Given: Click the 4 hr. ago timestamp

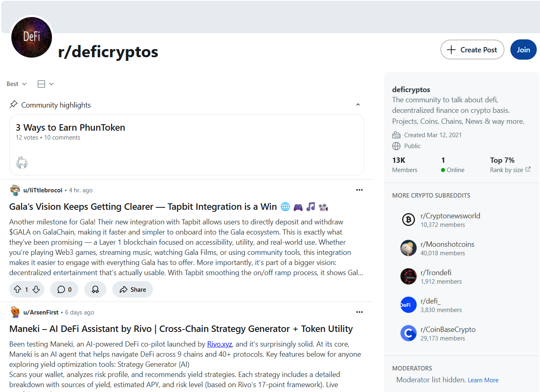Looking at the screenshot, I should click(81, 190).
